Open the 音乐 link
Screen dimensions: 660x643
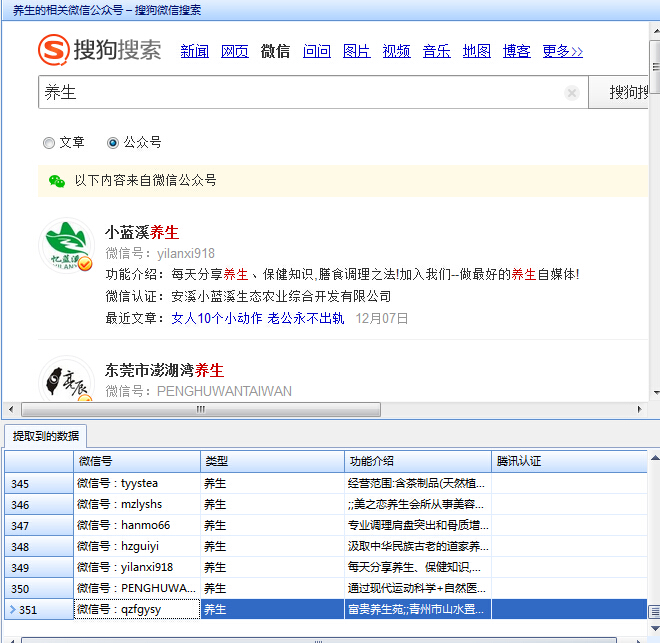[436, 51]
